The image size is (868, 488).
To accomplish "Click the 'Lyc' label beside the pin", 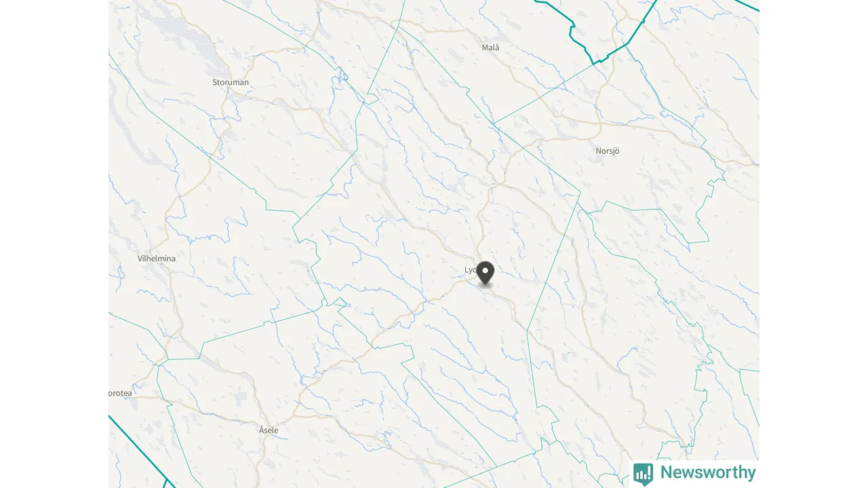I will pyautogui.click(x=471, y=270).
